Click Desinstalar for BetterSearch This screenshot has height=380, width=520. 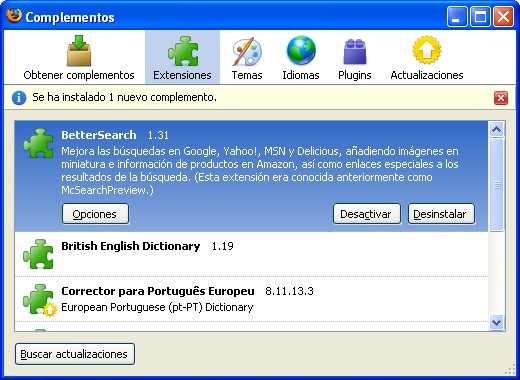tap(441, 214)
